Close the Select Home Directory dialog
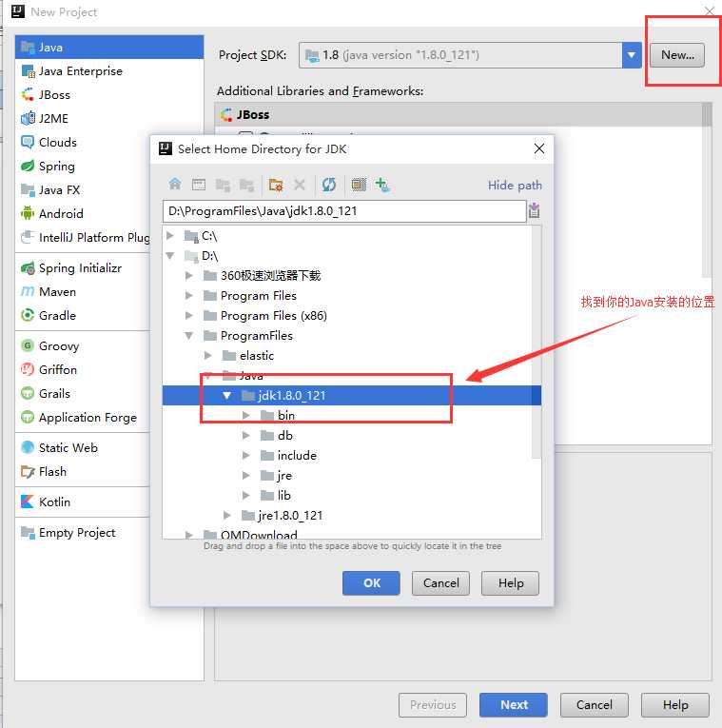 (539, 148)
